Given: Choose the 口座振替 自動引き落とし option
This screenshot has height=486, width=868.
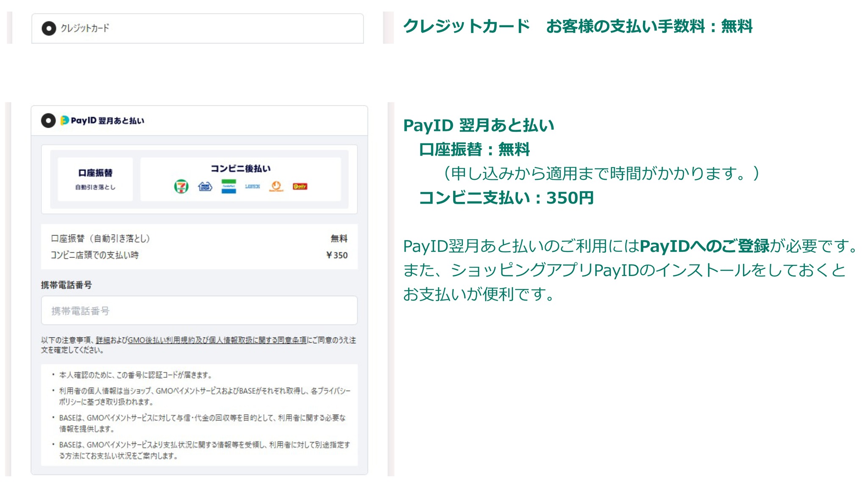Looking at the screenshot, I should [x=95, y=179].
